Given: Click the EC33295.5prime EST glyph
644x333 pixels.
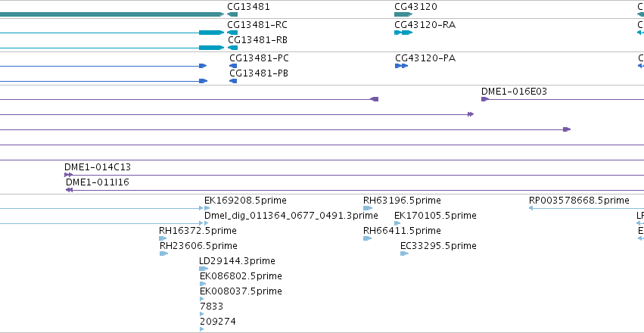Looking at the screenshot, I should click(404, 254).
